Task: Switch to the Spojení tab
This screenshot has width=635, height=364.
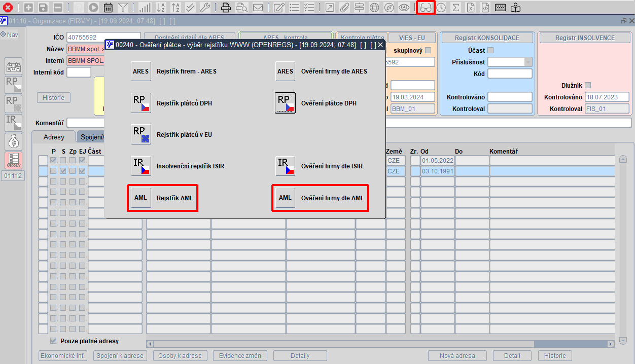Action: click(x=92, y=137)
